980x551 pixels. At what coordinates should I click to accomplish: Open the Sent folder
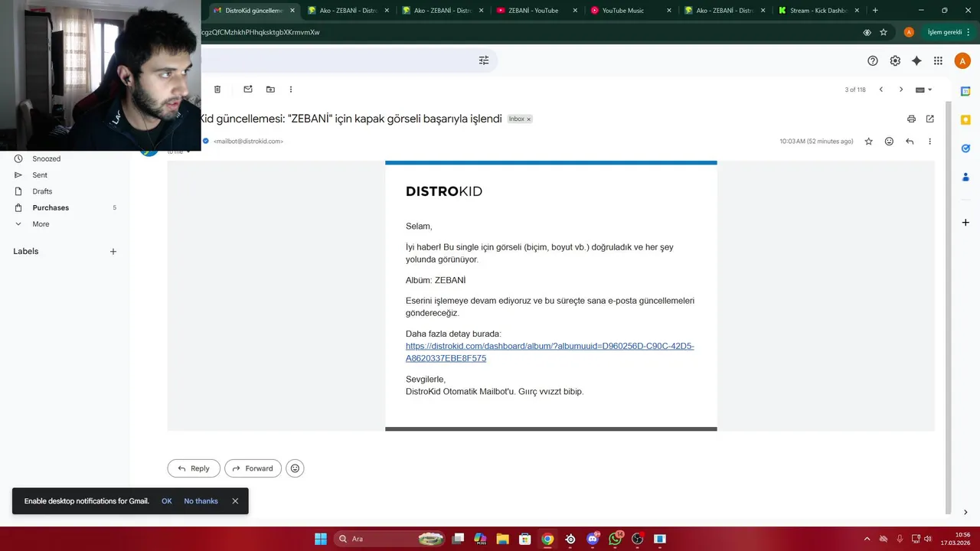click(x=40, y=175)
